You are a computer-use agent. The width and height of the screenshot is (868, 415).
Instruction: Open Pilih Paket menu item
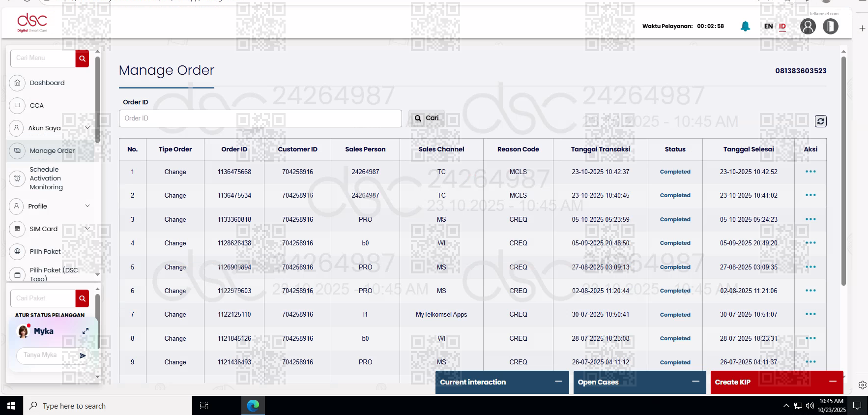(45, 251)
